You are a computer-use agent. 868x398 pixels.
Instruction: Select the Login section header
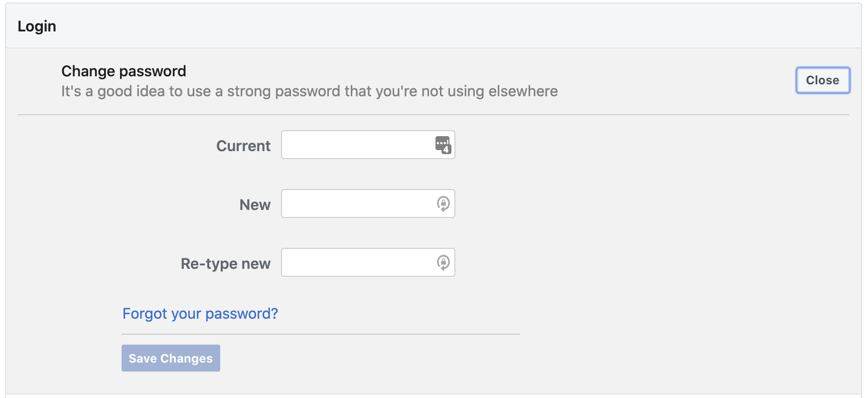pyautogui.click(x=36, y=25)
